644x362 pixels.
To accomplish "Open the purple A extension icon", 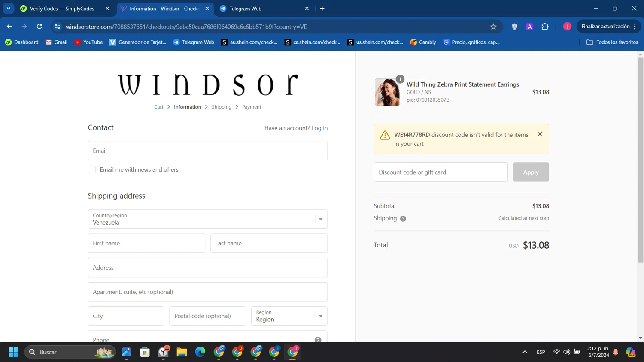I will click(x=529, y=27).
